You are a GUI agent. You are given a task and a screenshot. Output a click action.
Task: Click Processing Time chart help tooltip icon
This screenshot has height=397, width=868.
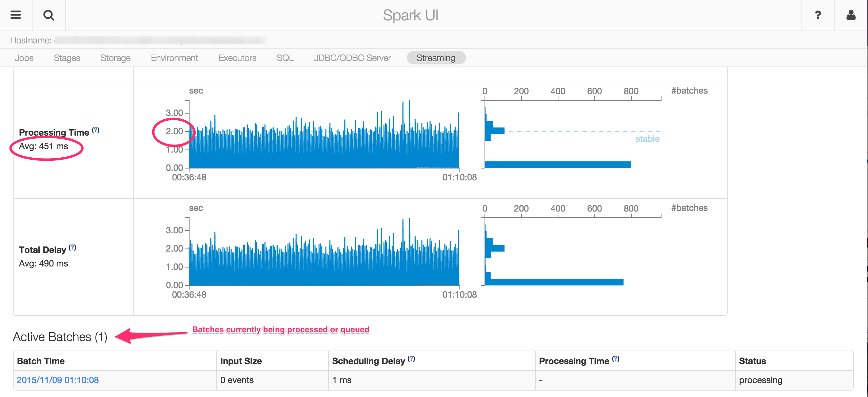[x=96, y=130]
